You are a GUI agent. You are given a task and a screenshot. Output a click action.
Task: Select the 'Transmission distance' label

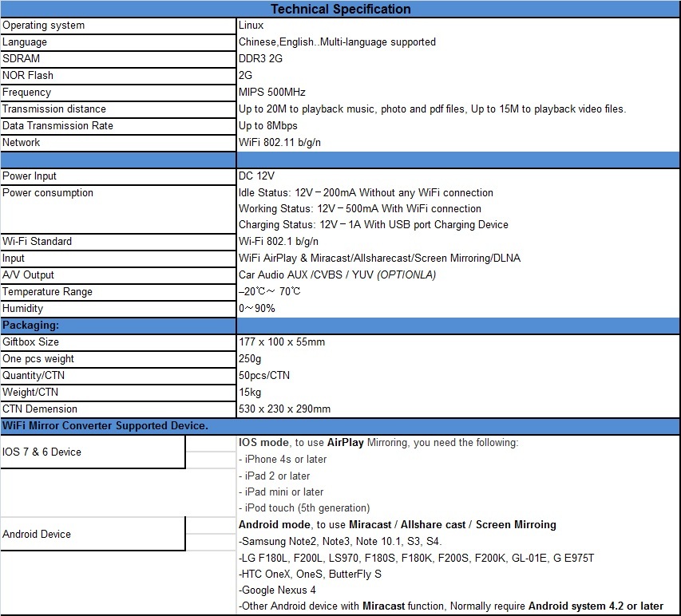click(54, 109)
